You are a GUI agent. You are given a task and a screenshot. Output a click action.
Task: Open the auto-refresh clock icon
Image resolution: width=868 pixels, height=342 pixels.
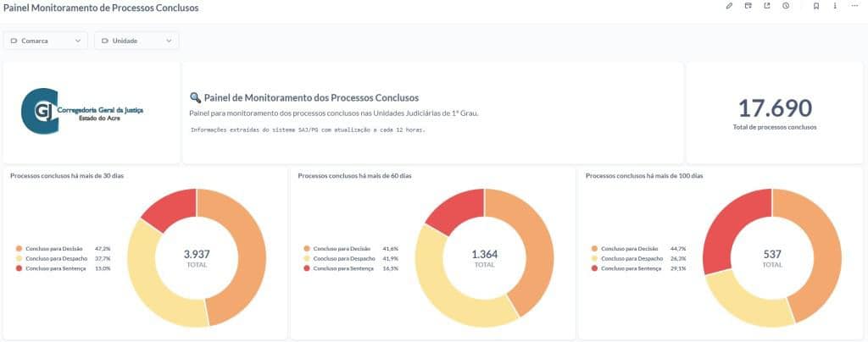point(786,6)
